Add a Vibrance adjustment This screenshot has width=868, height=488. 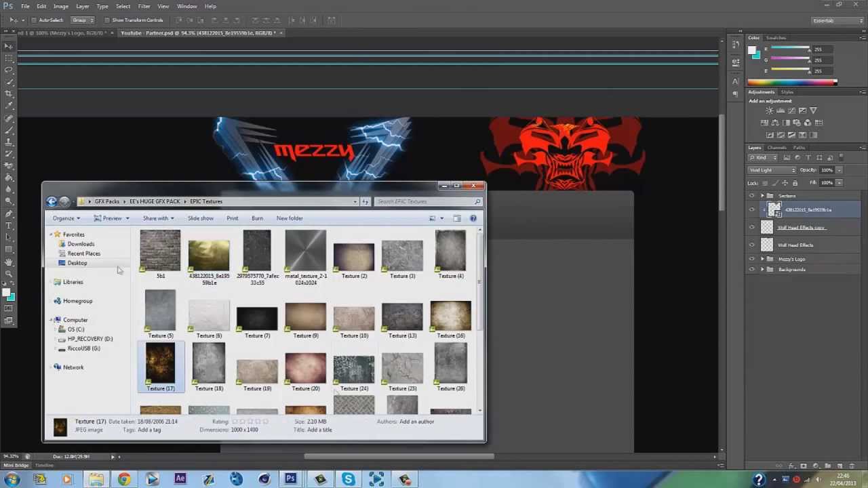coord(813,110)
